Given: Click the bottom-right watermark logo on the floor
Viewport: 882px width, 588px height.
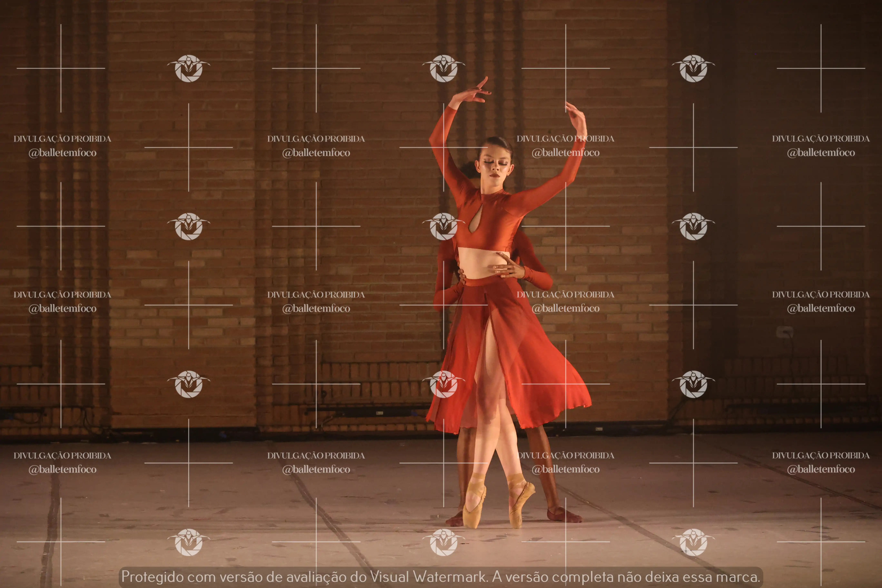Looking at the screenshot, I should tap(693, 542).
